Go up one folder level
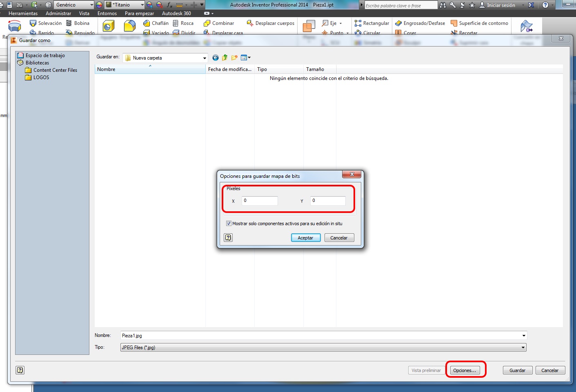Screen dimensions: 576x392 (x=225, y=58)
